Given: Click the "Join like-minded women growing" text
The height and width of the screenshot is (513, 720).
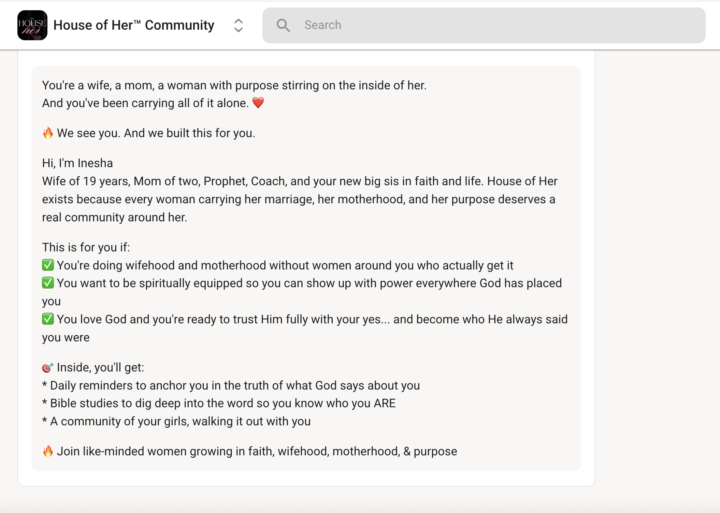Looking at the screenshot, I should (x=257, y=451).
